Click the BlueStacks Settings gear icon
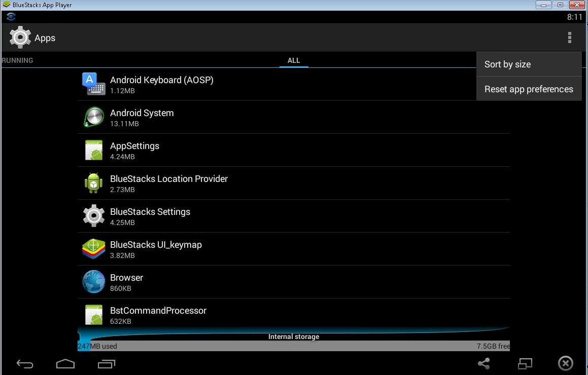The image size is (588, 375). [x=93, y=216]
